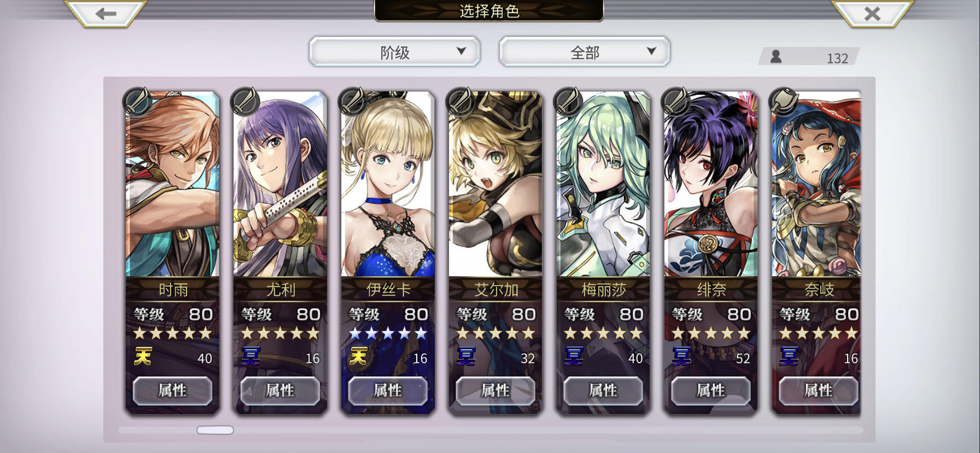
Task: Click the 冥 attribute icon on 尤利's card
Action: (x=251, y=357)
